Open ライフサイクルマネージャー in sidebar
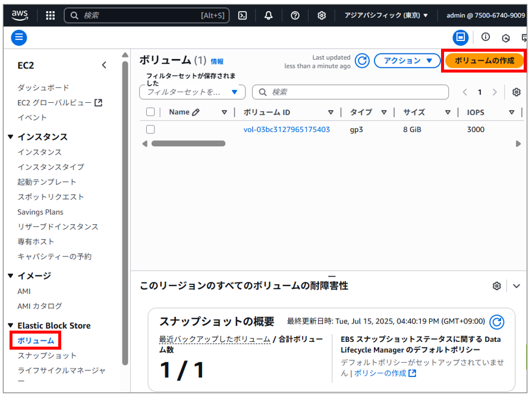The image size is (532, 396). coord(61,375)
